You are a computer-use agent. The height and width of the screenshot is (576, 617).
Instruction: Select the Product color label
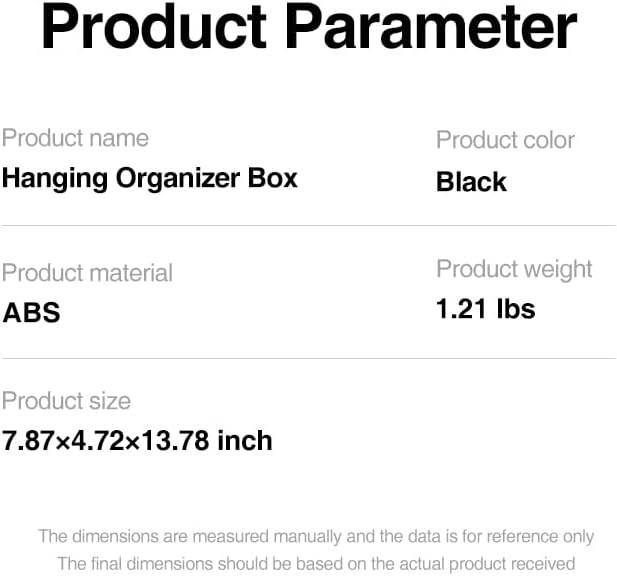506,140
